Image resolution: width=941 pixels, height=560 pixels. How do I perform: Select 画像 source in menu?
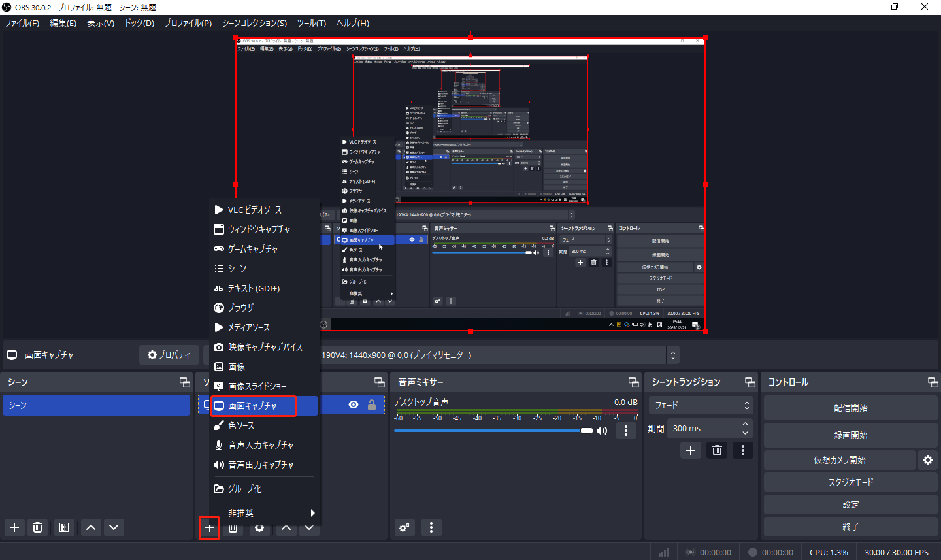[265, 367]
